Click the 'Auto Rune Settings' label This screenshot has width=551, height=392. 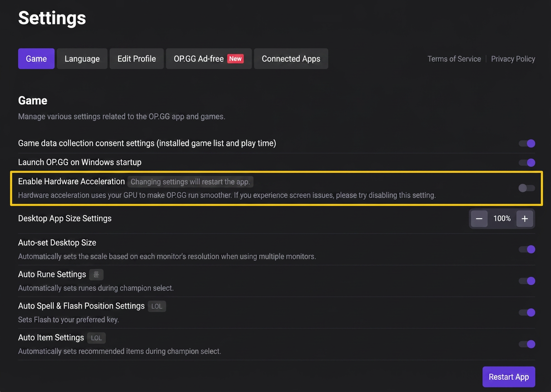pos(52,274)
